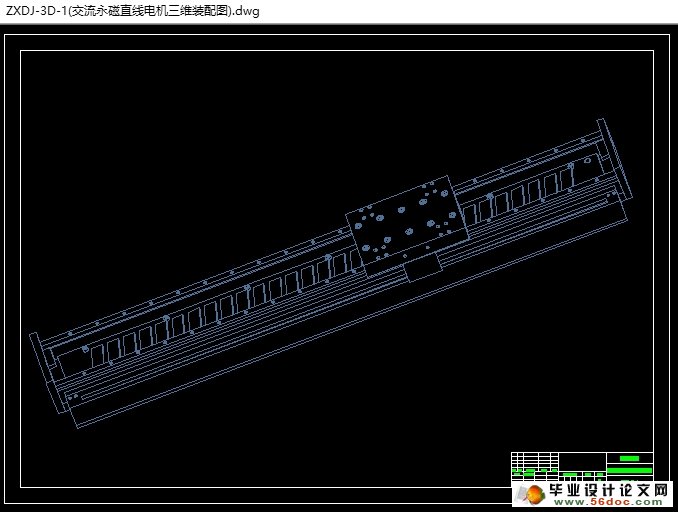Image resolution: width=678 pixels, height=512 pixels.
Task: Click small rectangular block under the mover plate
Action: [x=422, y=268]
